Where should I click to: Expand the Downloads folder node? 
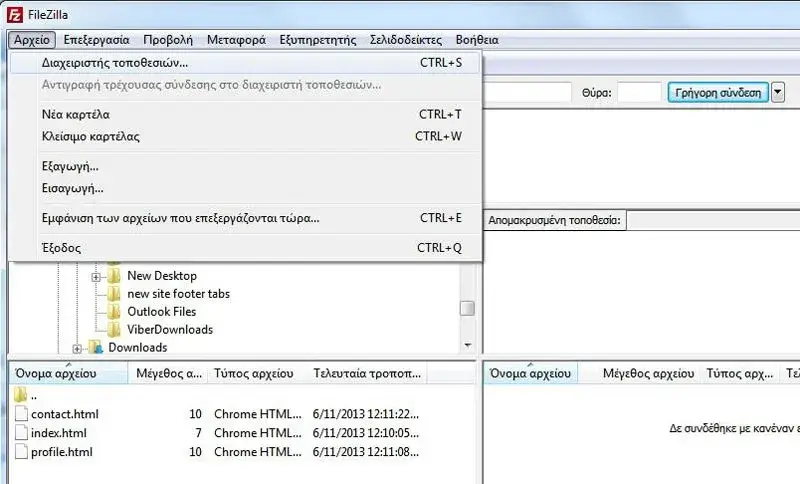pyautogui.click(x=77, y=349)
